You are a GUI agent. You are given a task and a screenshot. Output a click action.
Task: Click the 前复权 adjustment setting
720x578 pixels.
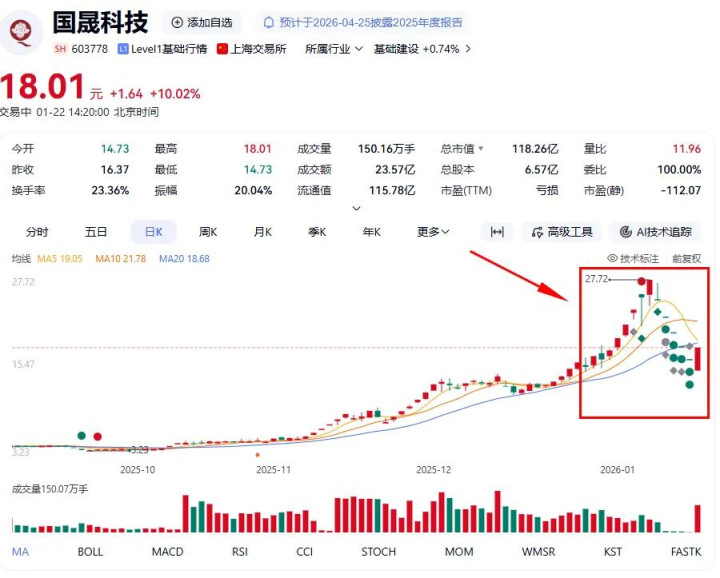click(687, 258)
